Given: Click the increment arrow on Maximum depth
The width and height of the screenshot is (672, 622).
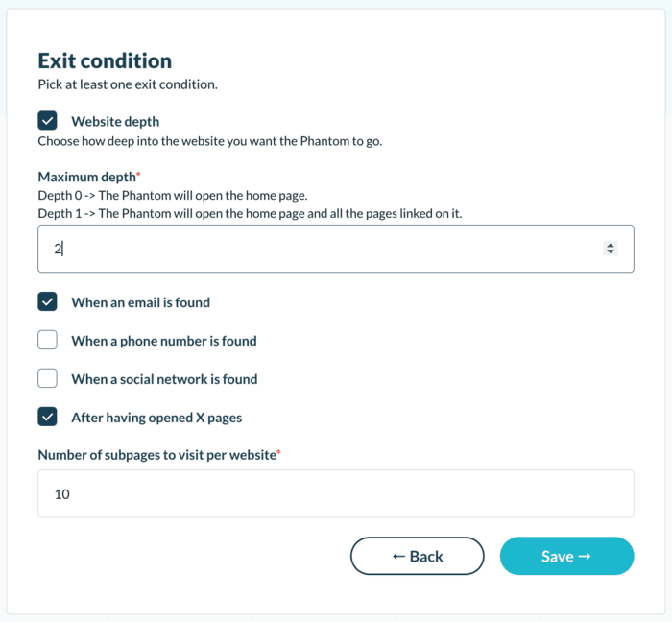Looking at the screenshot, I should point(610,245).
